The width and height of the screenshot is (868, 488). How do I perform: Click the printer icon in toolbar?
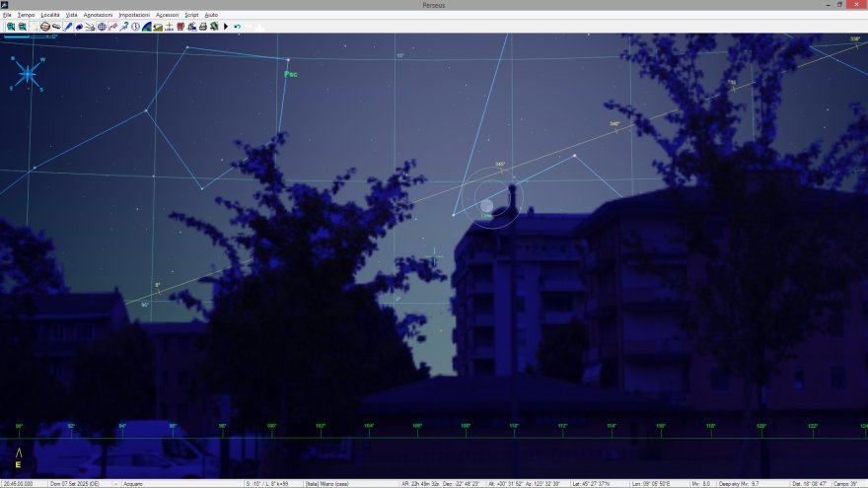[x=203, y=27]
